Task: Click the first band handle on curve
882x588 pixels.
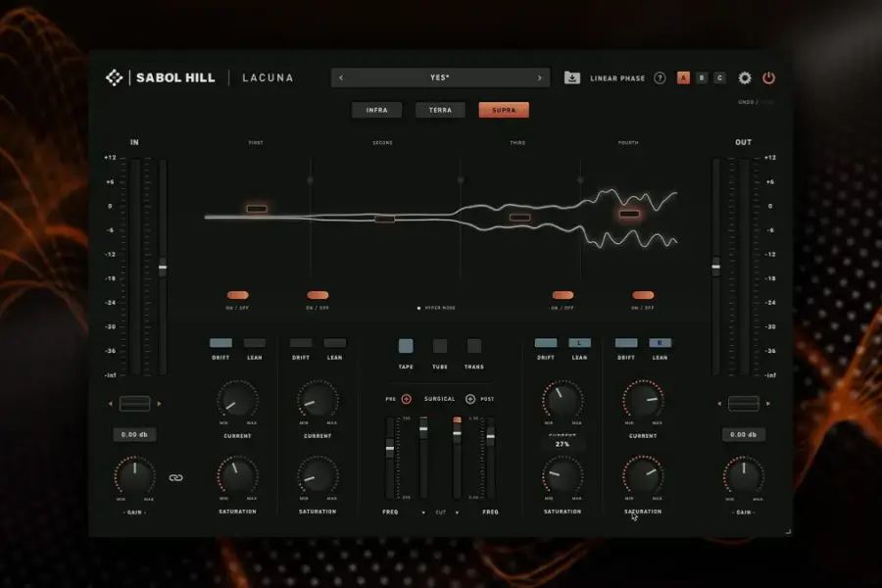Action: point(257,209)
